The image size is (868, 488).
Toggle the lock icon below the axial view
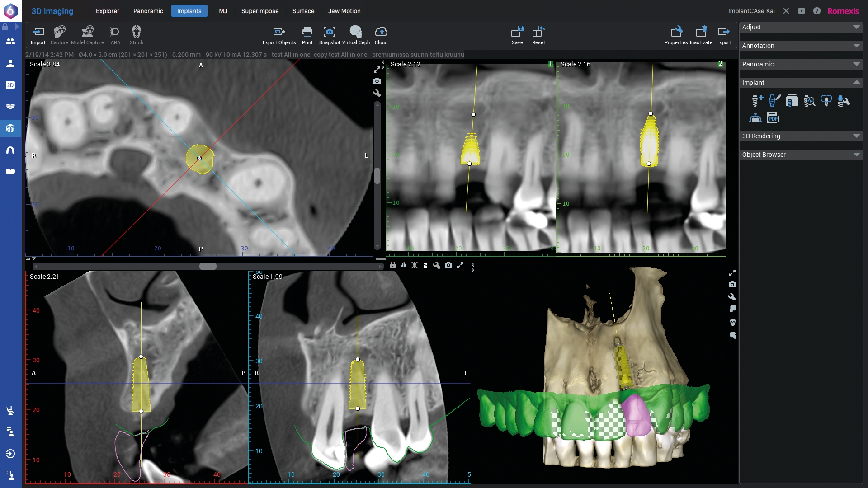393,266
